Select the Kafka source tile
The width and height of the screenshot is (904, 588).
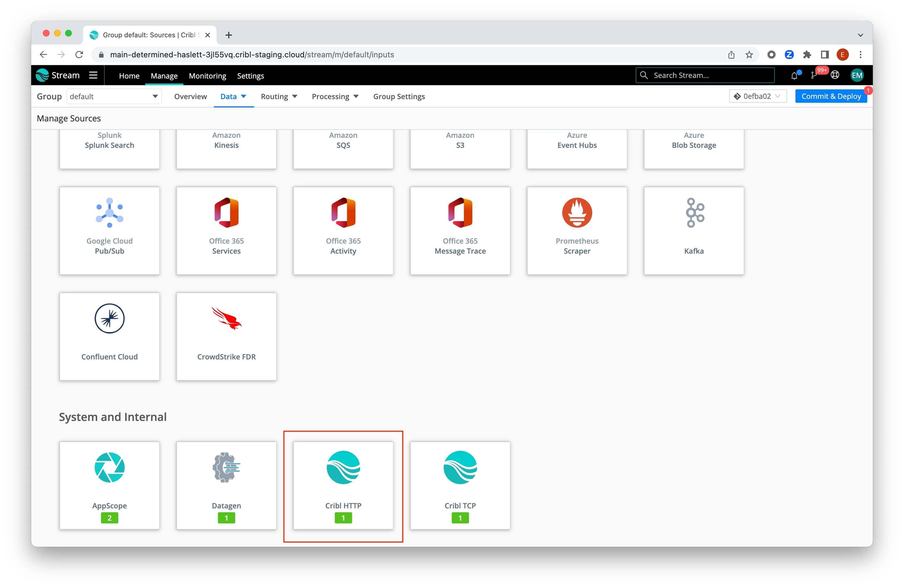(x=693, y=230)
